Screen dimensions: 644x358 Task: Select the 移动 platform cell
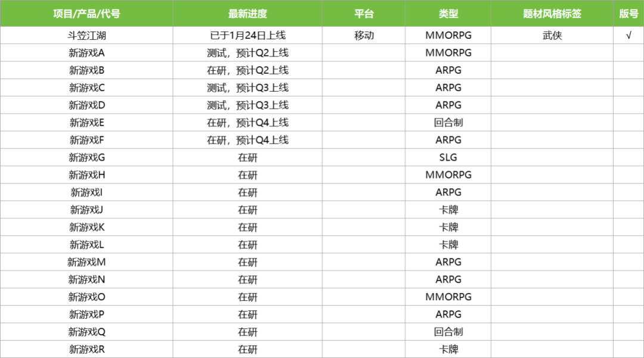pos(364,35)
